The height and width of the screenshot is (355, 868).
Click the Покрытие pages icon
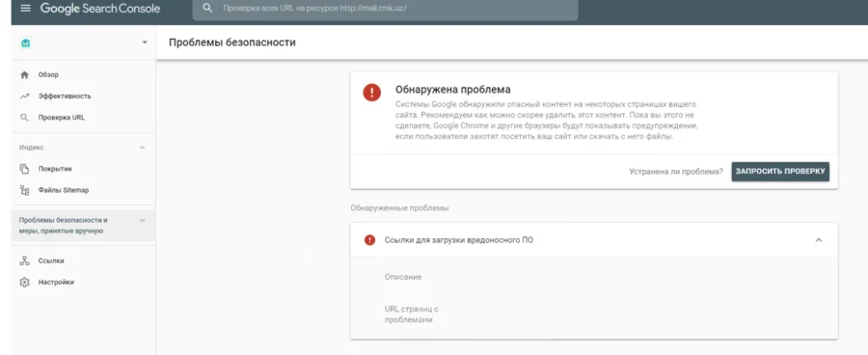coord(24,169)
